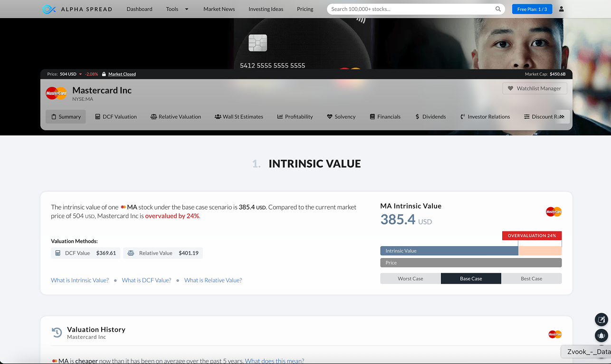Click the Valuation History clock icon
Viewport: 611px width, 364px height.
pos(57,333)
